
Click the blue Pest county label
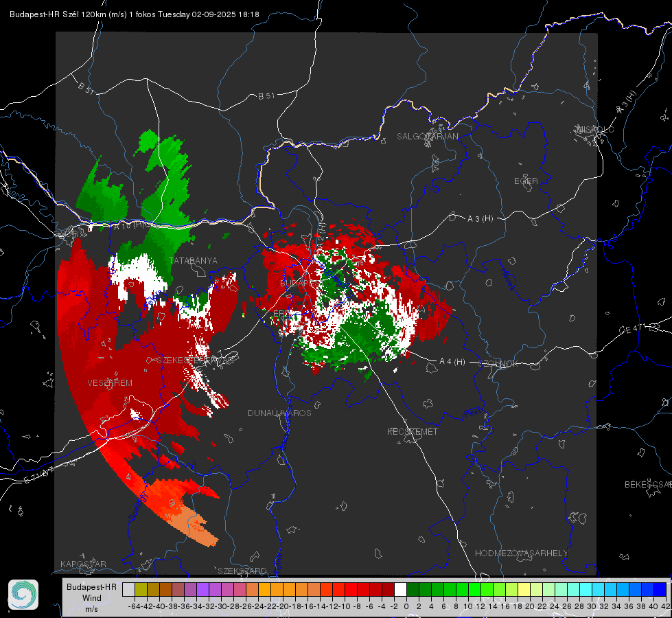tap(473, 413)
